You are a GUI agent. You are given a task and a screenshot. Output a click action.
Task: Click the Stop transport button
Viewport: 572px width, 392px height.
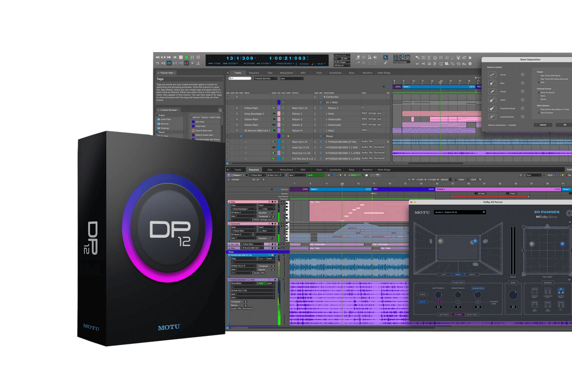point(181,57)
